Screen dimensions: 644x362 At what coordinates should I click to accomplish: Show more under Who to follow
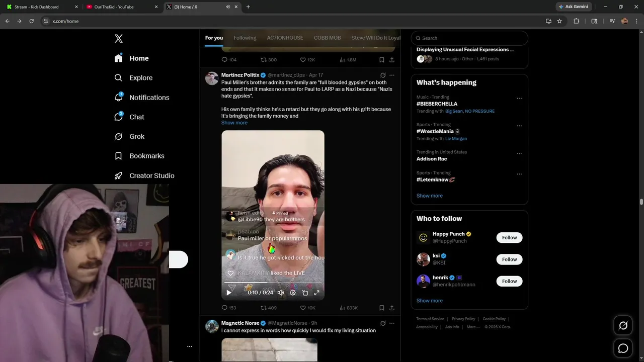[x=430, y=301]
